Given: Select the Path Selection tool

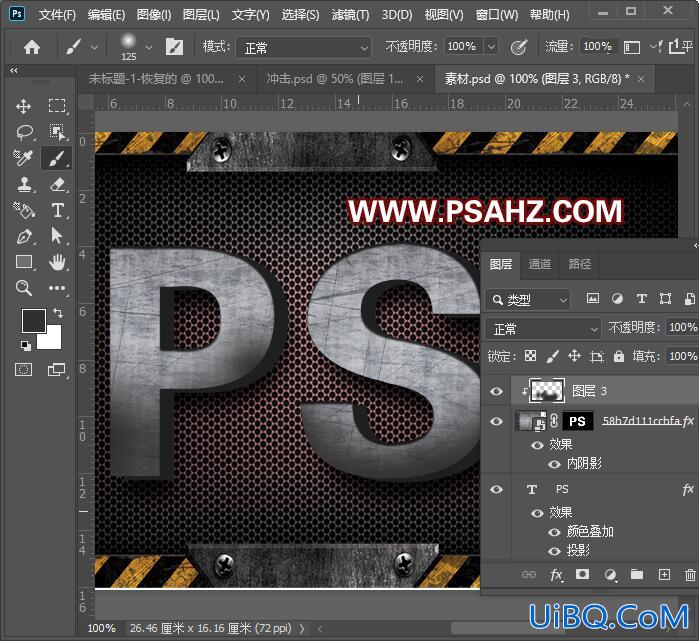Looking at the screenshot, I should (57, 235).
